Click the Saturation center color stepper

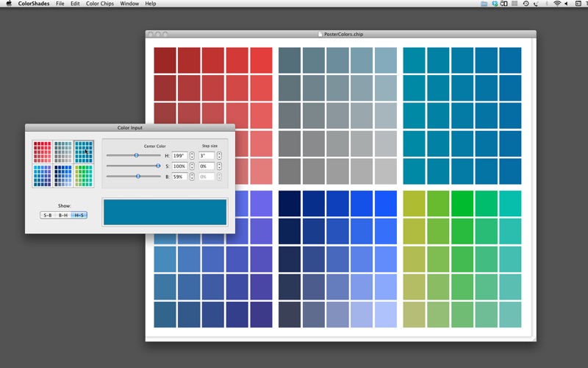(x=192, y=166)
